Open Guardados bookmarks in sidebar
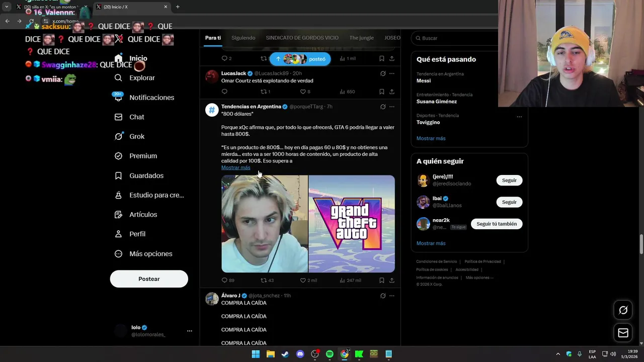644x362 pixels. click(139, 175)
